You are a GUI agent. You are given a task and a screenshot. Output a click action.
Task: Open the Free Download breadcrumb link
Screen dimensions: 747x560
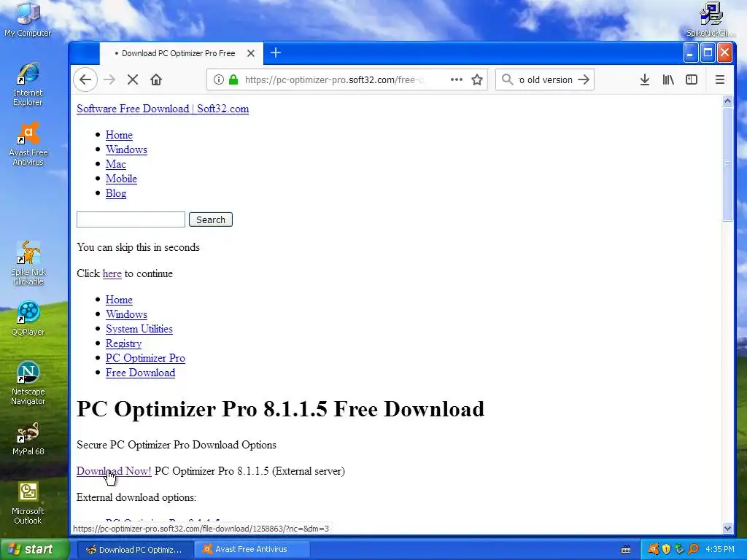pyautogui.click(x=141, y=373)
